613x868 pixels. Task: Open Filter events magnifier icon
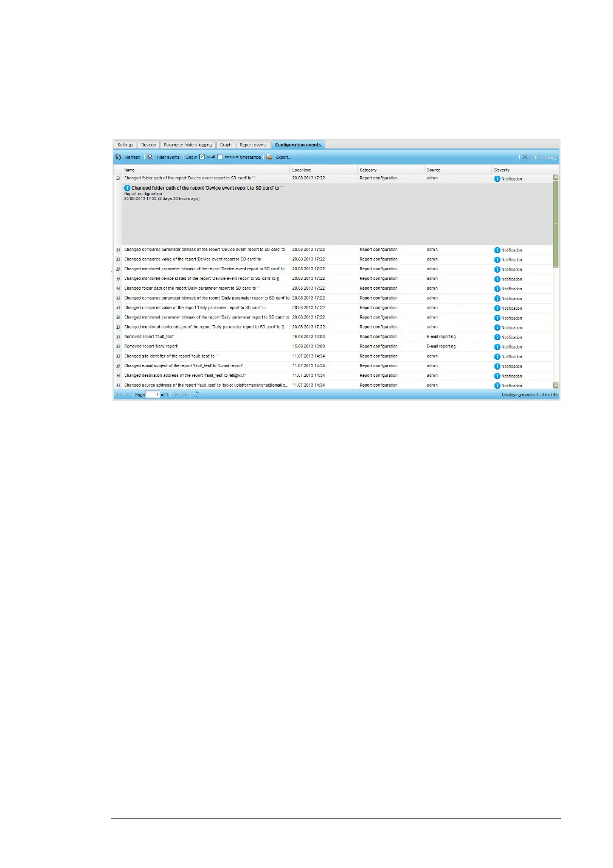[150, 157]
